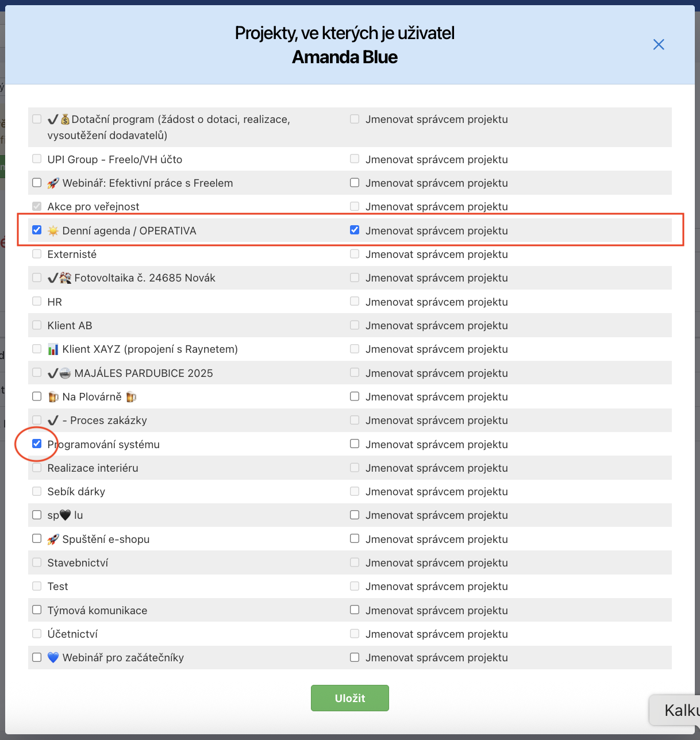Click the Uložit button
The height and width of the screenshot is (740, 700).
(x=349, y=697)
